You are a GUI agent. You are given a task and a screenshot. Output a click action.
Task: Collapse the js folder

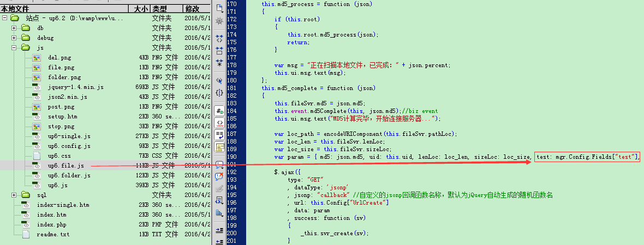[14, 47]
